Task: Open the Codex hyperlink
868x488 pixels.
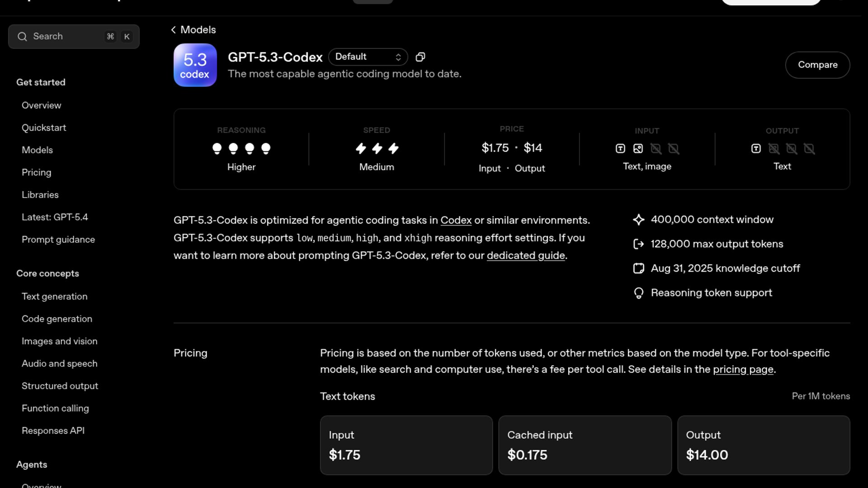Action: tap(456, 220)
